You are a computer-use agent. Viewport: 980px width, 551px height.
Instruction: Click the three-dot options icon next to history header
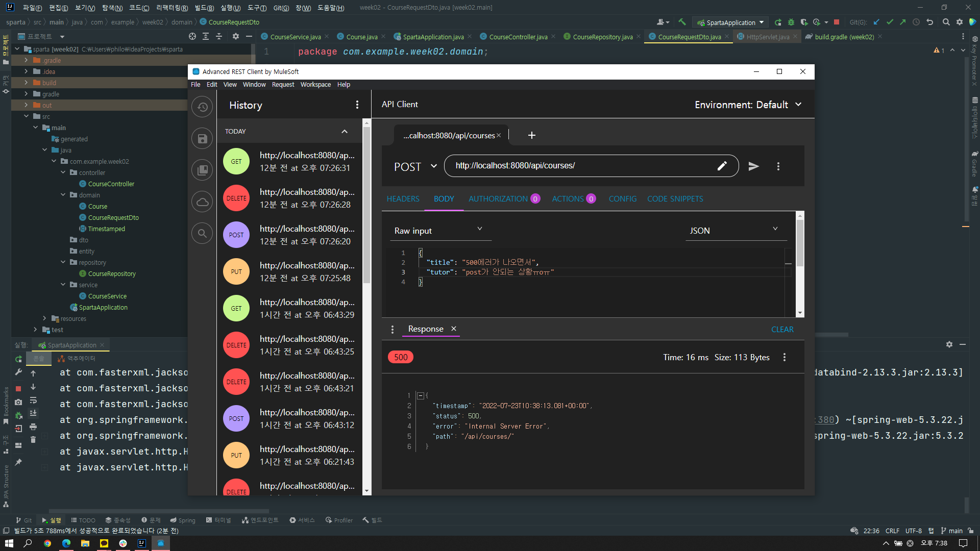357,105
